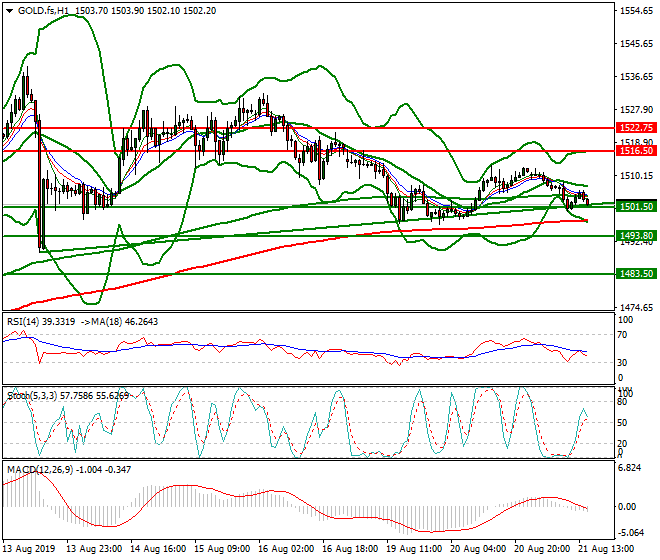Image resolution: width=660 pixels, height=560 pixels.
Task: Click the MACD scale value -5.064
Action: tap(631, 533)
